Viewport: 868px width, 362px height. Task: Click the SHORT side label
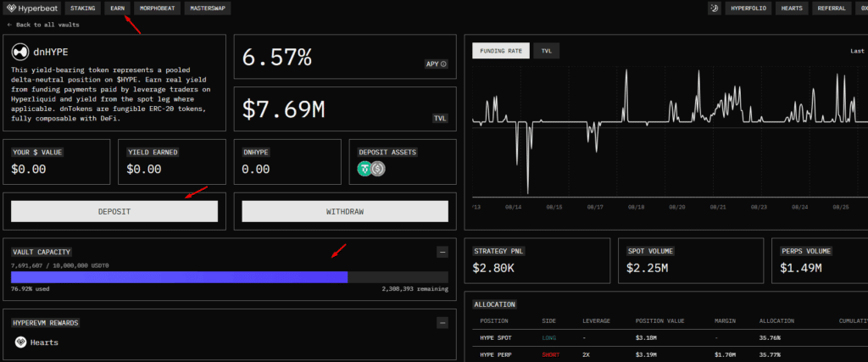coord(550,355)
